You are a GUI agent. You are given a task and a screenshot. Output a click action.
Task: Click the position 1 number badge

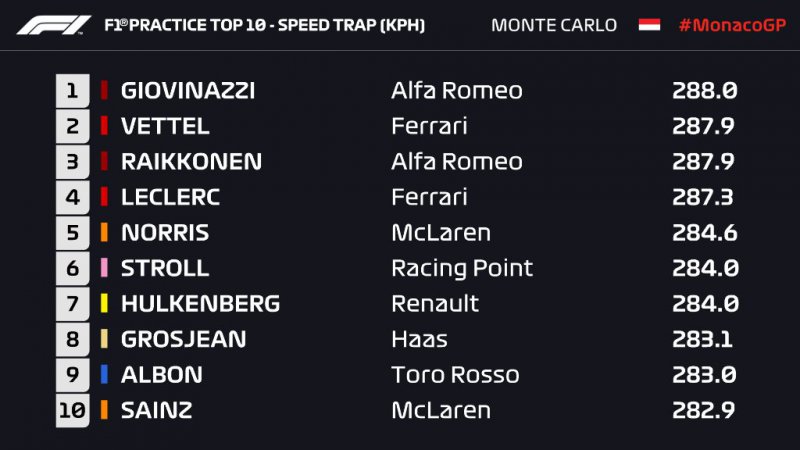(72, 91)
